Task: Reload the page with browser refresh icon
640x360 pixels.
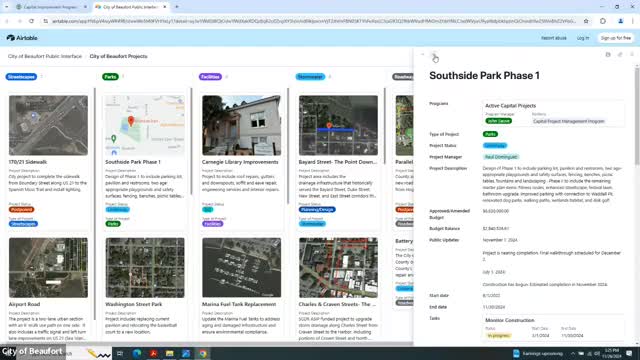Action: (x=31, y=21)
